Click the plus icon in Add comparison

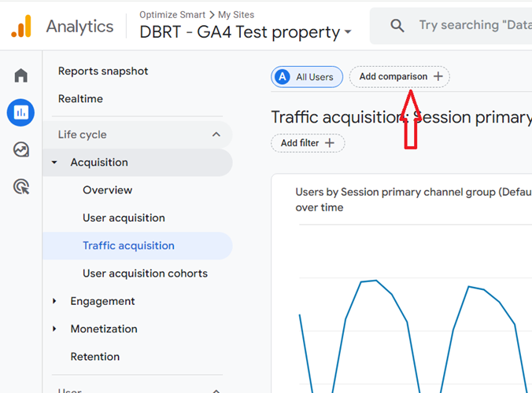(x=438, y=76)
